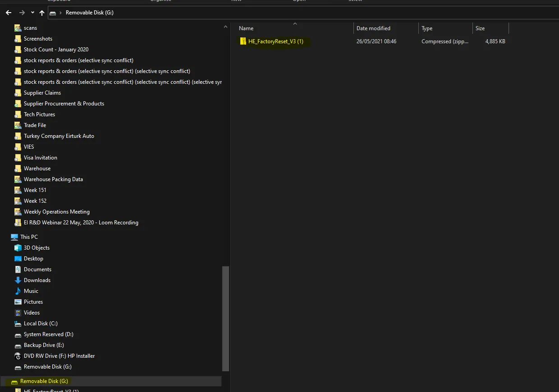Click the 4,885 KB size cell

click(495, 41)
